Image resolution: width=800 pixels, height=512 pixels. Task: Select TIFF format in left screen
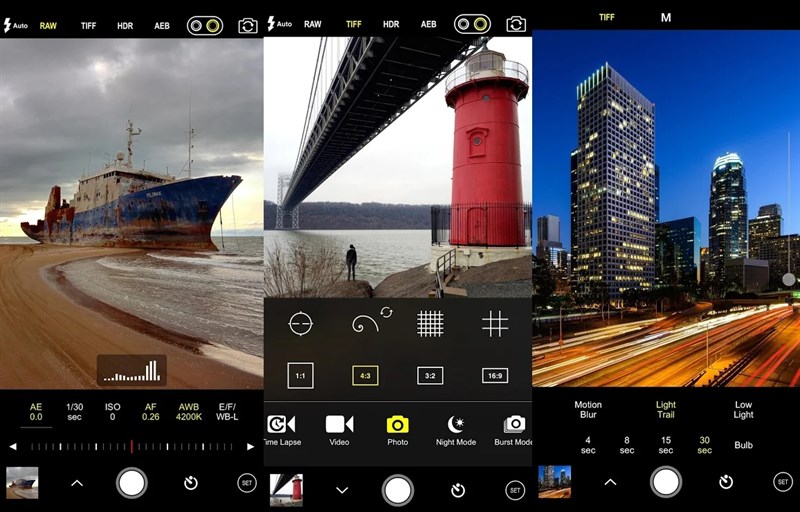[x=88, y=25]
